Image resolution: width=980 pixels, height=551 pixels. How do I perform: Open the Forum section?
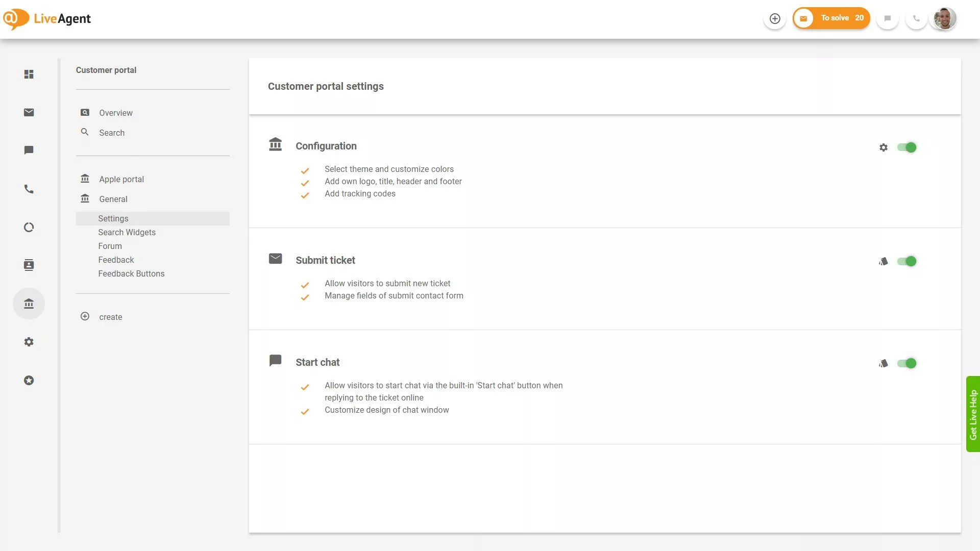110,246
